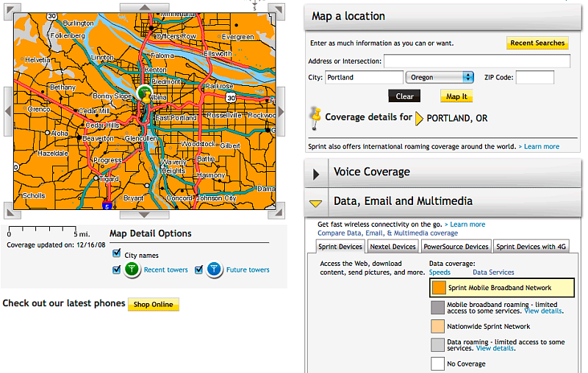The image size is (588, 373).
Task: Pan the map south with the bottom arrow
Action: coord(144,214)
